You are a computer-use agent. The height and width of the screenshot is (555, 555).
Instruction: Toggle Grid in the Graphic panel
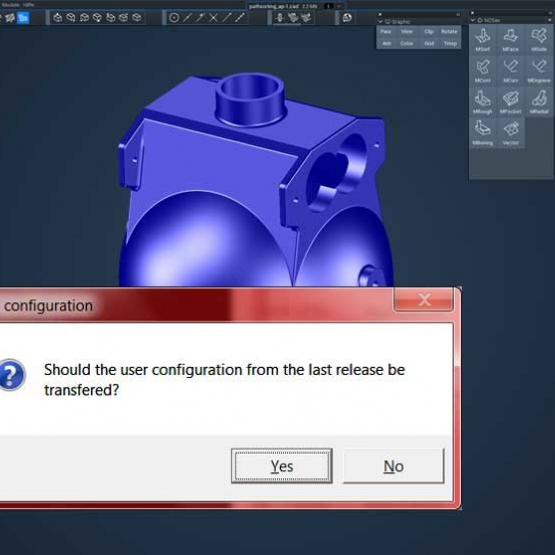click(x=429, y=44)
